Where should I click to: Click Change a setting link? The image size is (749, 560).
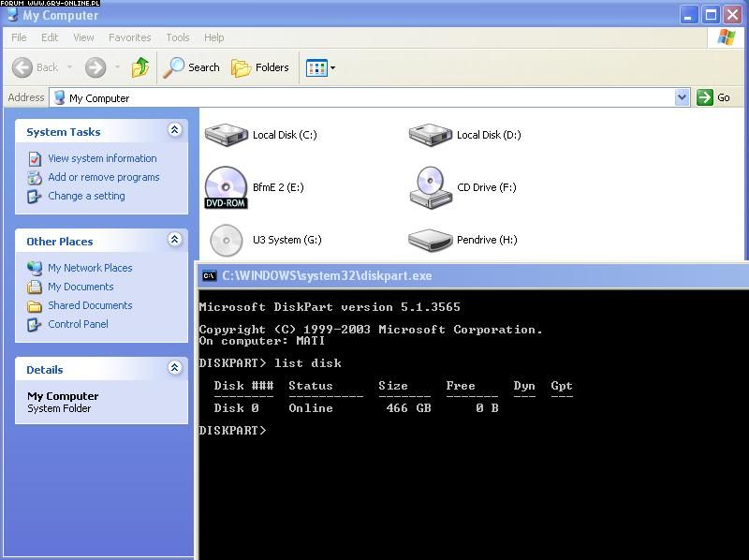(86, 196)
